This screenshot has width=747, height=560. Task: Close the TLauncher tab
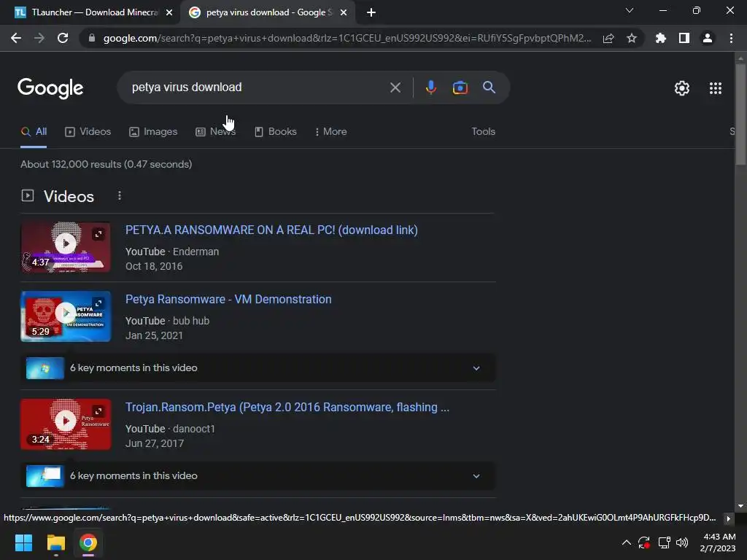click(169, 12)
